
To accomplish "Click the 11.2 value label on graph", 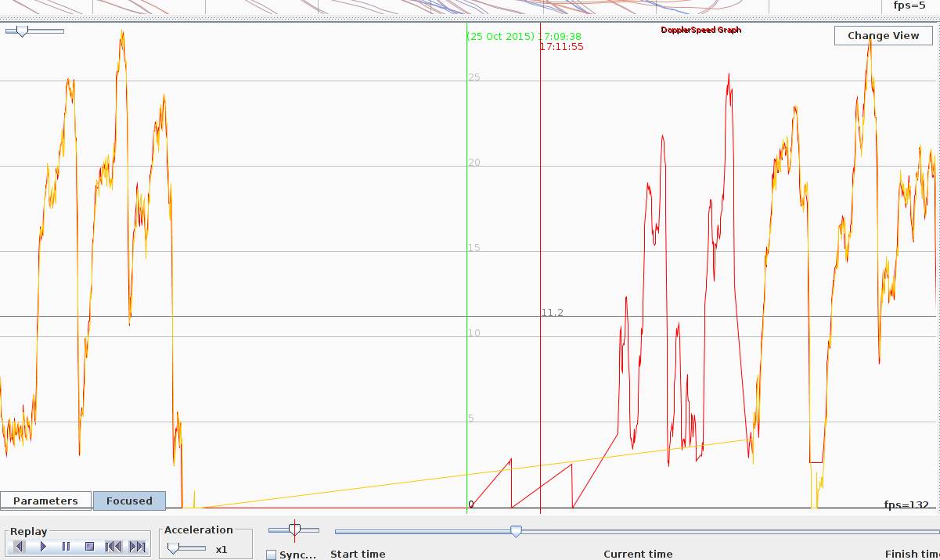I will coord(553,313).
